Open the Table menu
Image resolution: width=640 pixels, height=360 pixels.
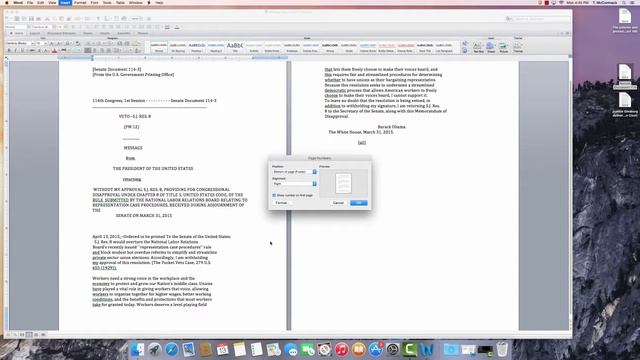click(120, 2)
